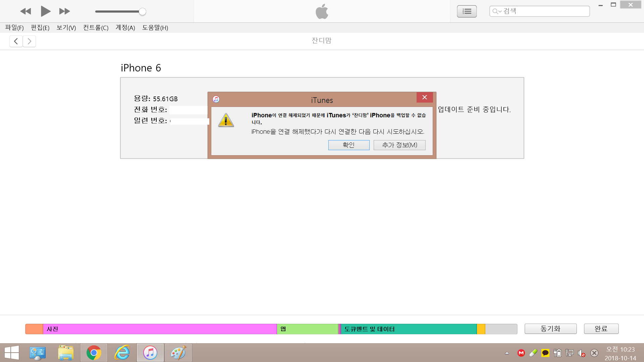Open the list view icon button
This screenshot has height=362, width=644.
(467, 11)
